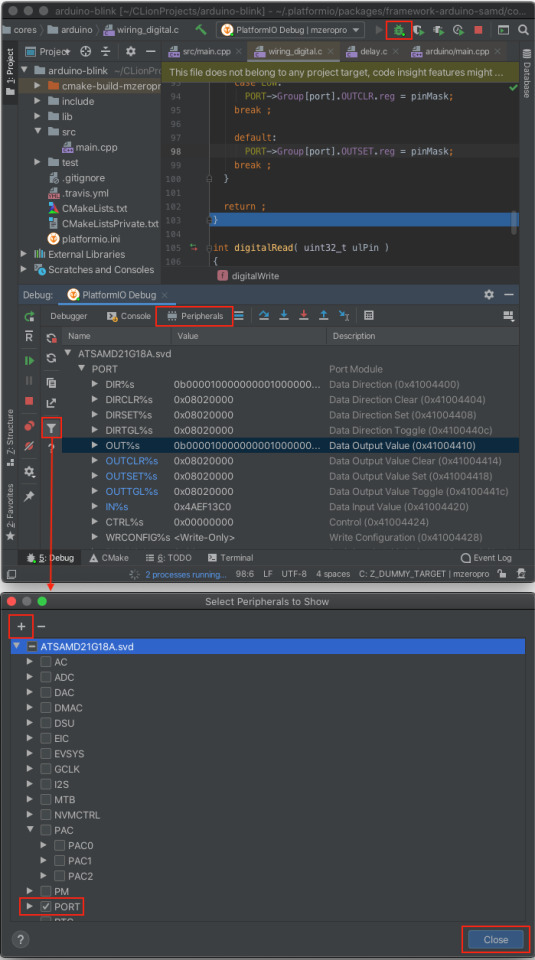Switch to the Peripherals debug tab
Screen dimensions: 535x960
(x=195, y=316)
